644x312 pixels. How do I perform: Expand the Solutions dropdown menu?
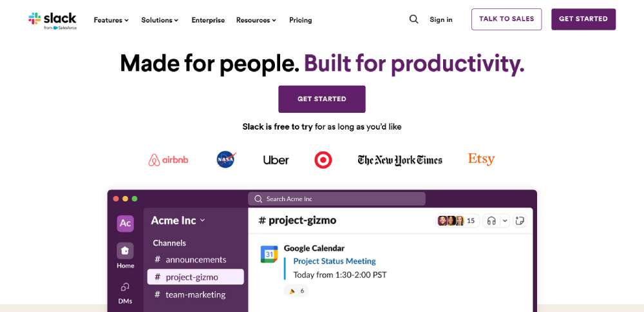(x=161, y=20)
